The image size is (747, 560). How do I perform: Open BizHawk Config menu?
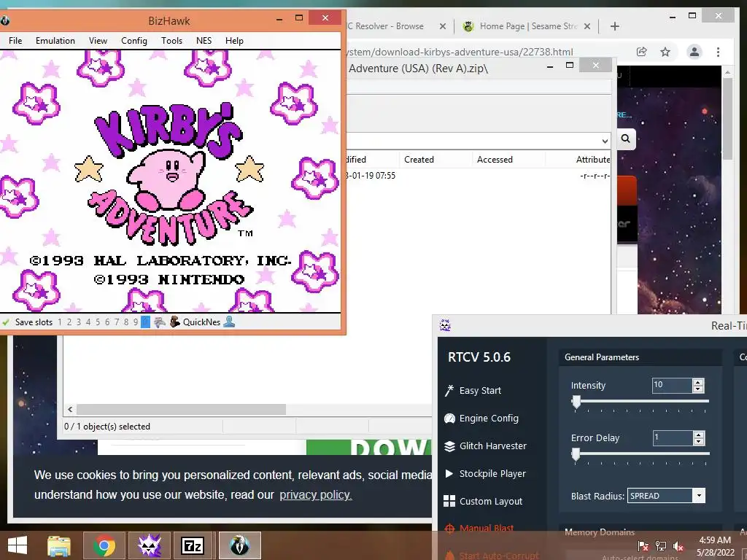[x=134, y=41]
